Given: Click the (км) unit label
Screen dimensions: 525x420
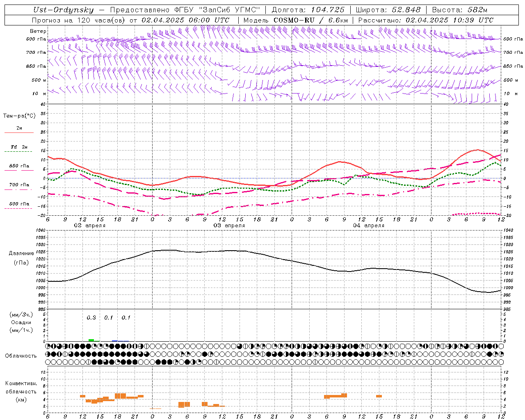Looking at the screenshot, I should (21, 399).
